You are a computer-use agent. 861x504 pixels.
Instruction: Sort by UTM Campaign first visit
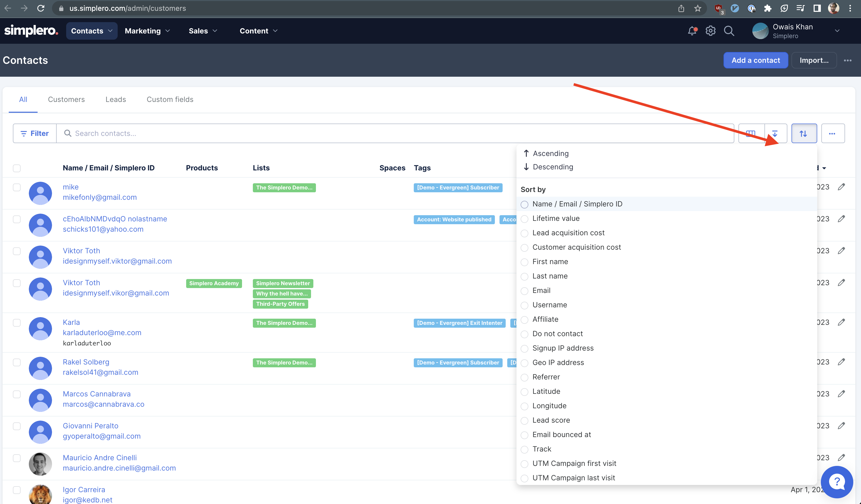[569, 464]
